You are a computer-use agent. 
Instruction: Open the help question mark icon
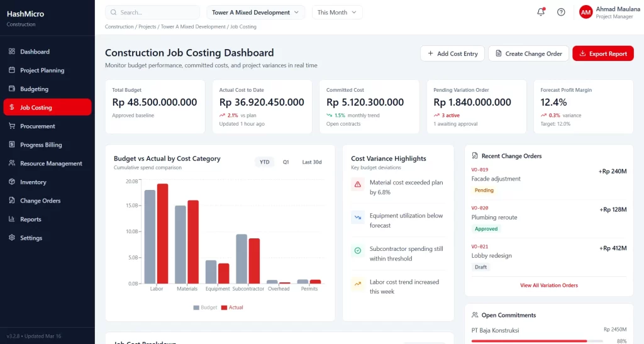[x=561, y=13]
